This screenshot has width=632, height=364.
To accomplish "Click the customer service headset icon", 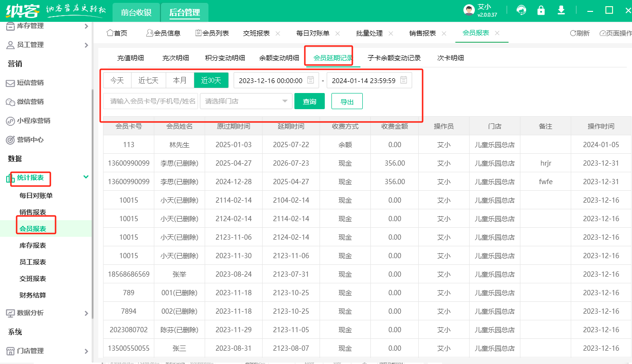I will pos(521,10).
